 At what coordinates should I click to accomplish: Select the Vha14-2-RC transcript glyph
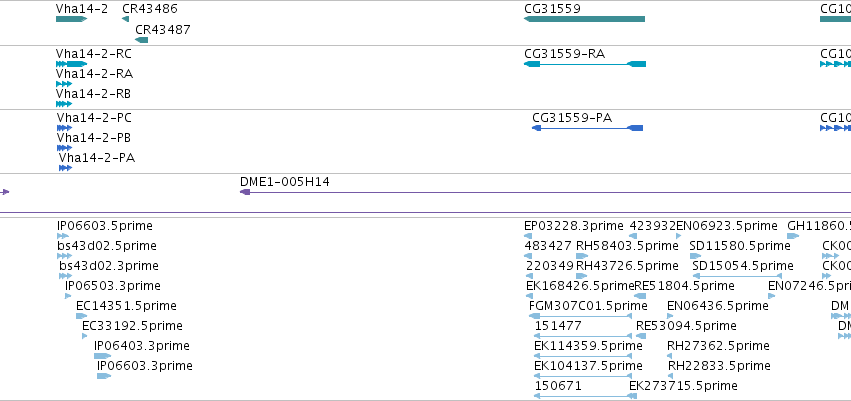point(71,64)
